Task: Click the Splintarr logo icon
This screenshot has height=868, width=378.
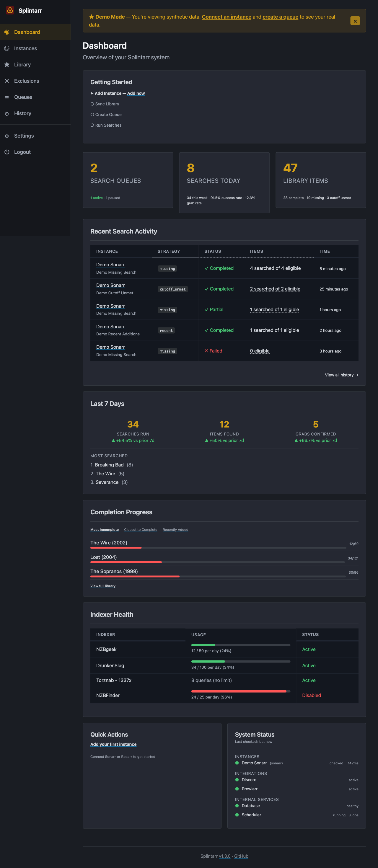Action: (10, 10)
